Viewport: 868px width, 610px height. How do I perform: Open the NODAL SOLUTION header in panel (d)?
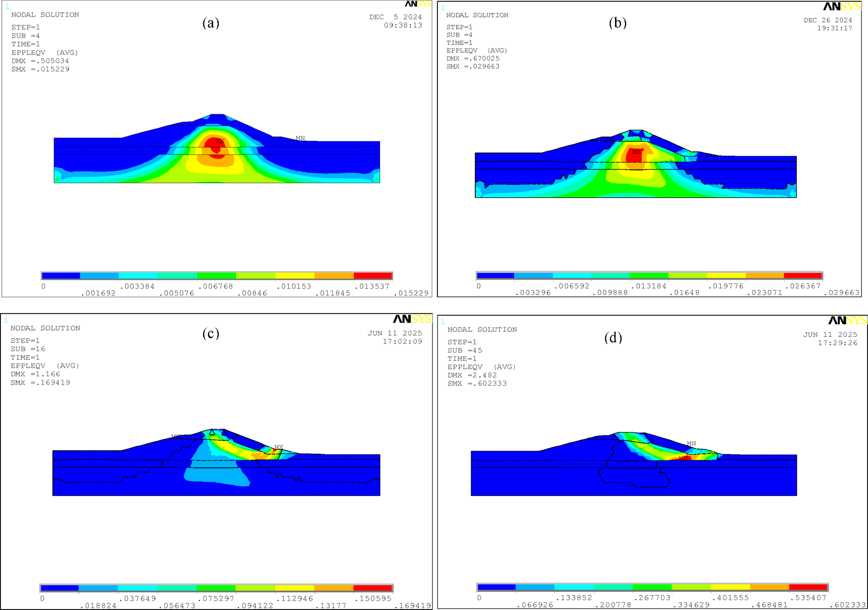pos(482,329)
